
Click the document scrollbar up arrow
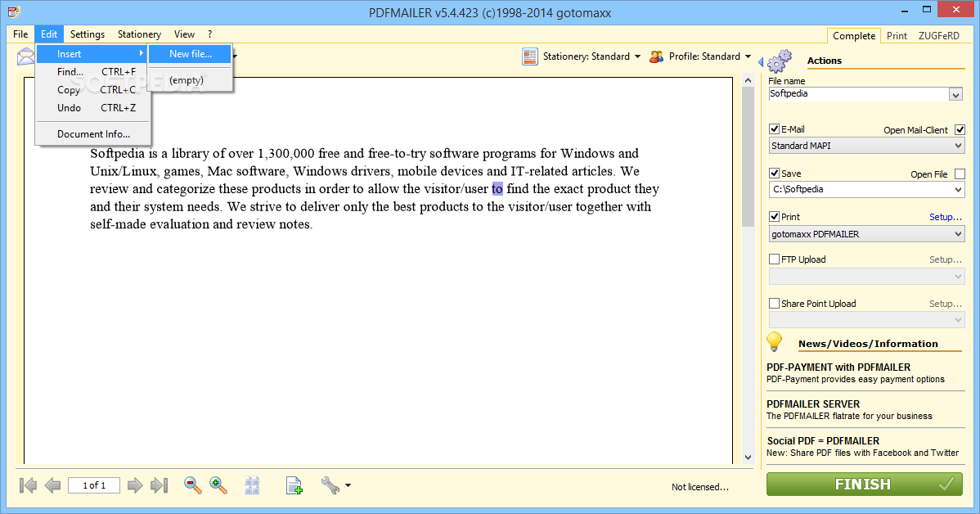[x=748, y=81]
